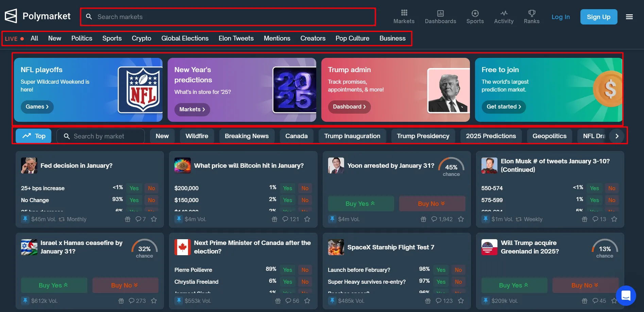Open the Activity feed icon

click(x=504, y=17)
